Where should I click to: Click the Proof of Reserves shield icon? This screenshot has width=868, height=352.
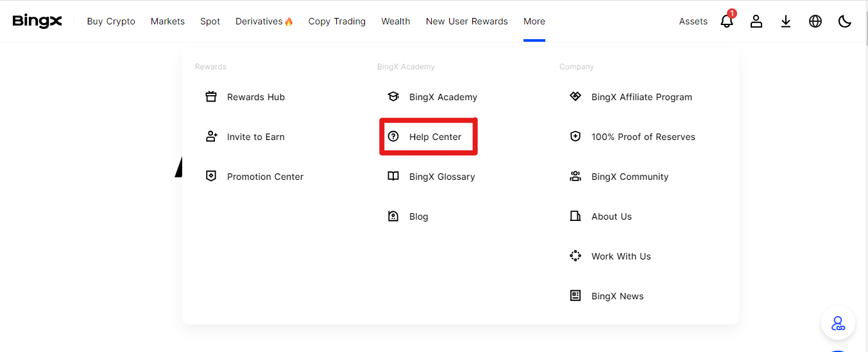575,137
